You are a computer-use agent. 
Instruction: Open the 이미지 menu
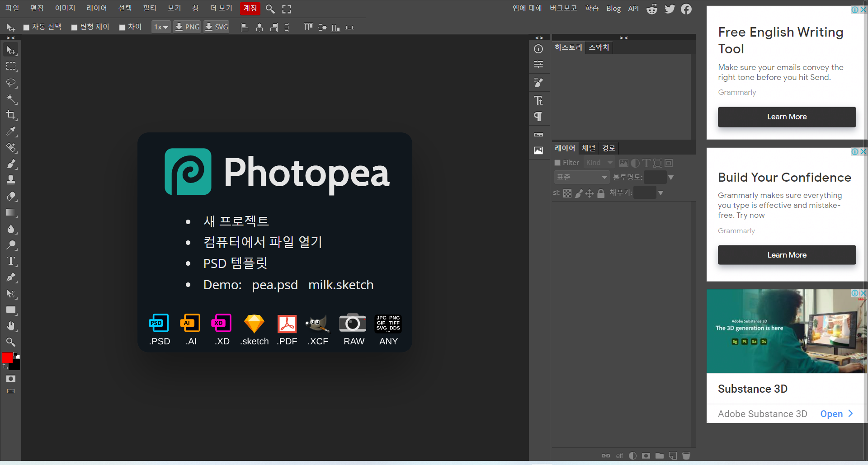click(65, 8)
